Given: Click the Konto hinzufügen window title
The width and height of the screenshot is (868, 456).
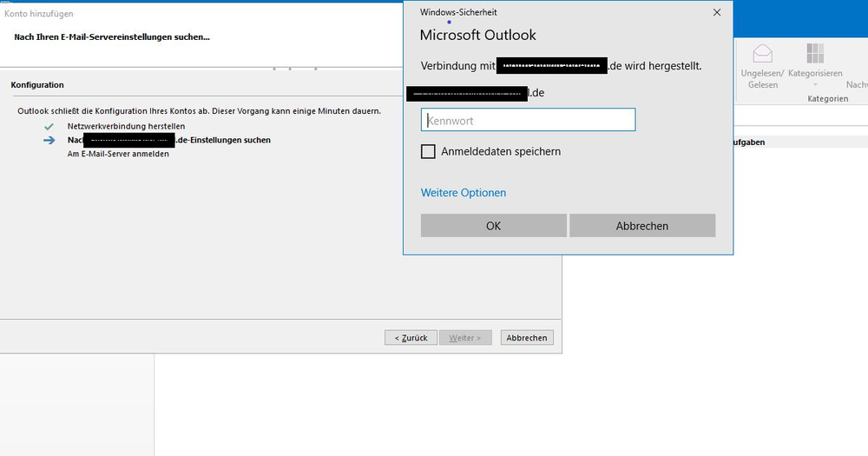Looking at the screenshot, I should tap(39, 14).
